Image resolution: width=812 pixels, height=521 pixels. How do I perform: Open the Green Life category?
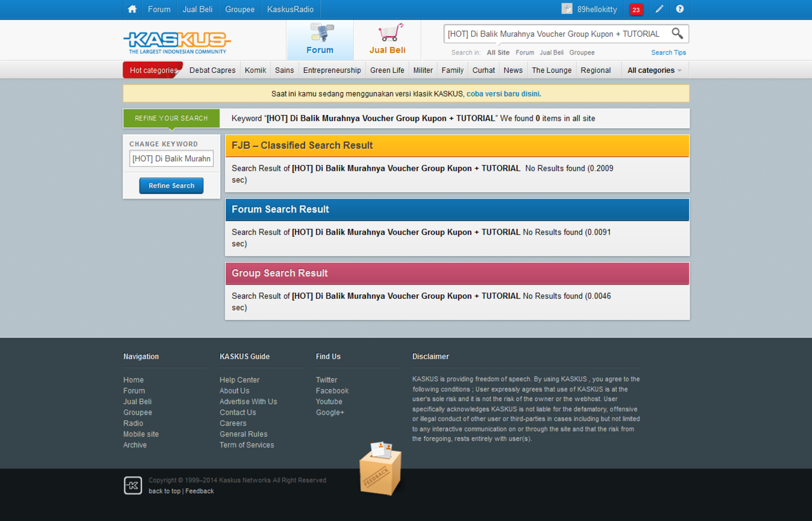(x=387, y=70)
